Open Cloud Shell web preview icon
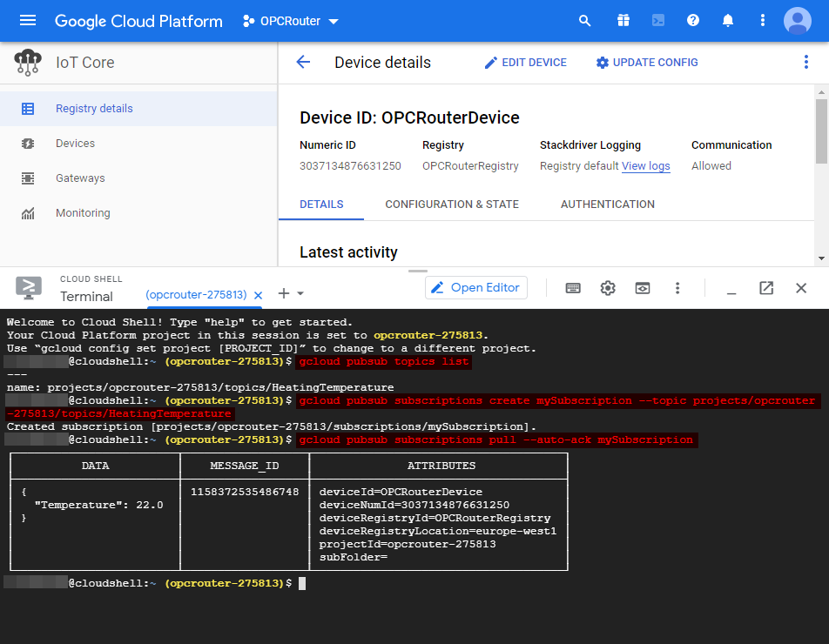This screenshot has width=829, height=644. click(x=643, y=288)
